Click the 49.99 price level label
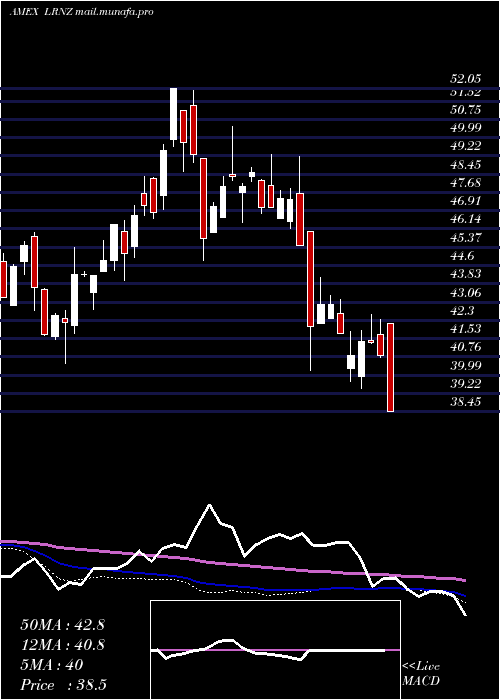 tap(466, 128)
